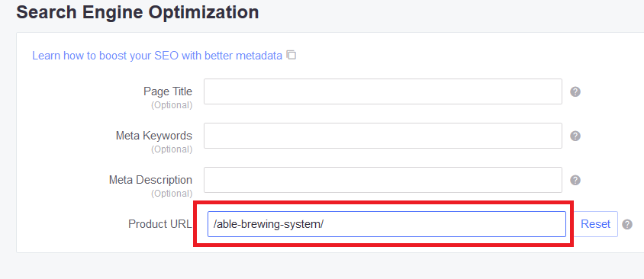Place cursor in /able-brewing-system/ URL field
The width and height of the screenshot is (644, 279).
387,224
